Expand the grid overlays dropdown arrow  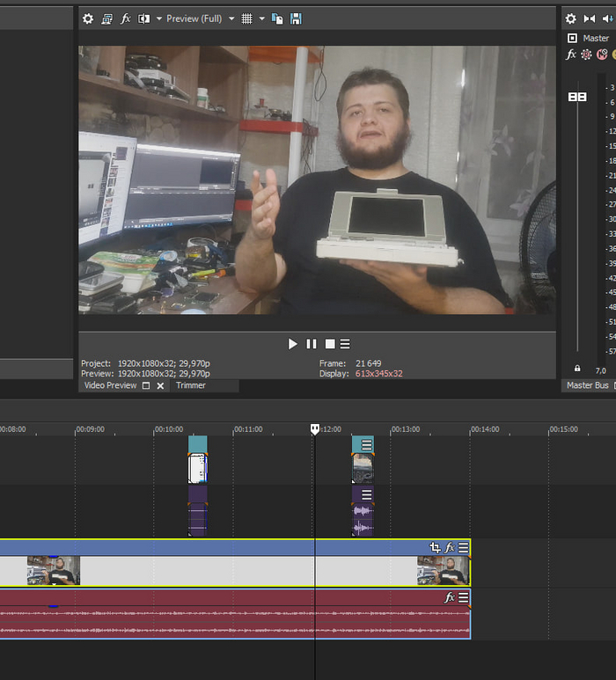coord(261,18)
